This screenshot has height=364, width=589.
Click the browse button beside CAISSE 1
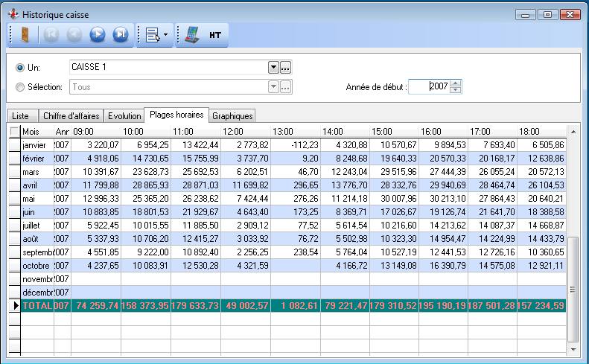click(x=285, y=67)
